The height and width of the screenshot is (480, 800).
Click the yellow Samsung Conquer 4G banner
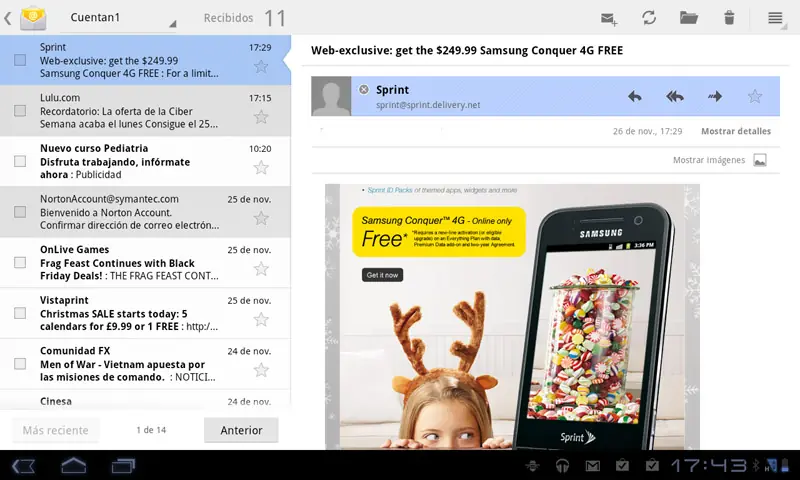439,232
